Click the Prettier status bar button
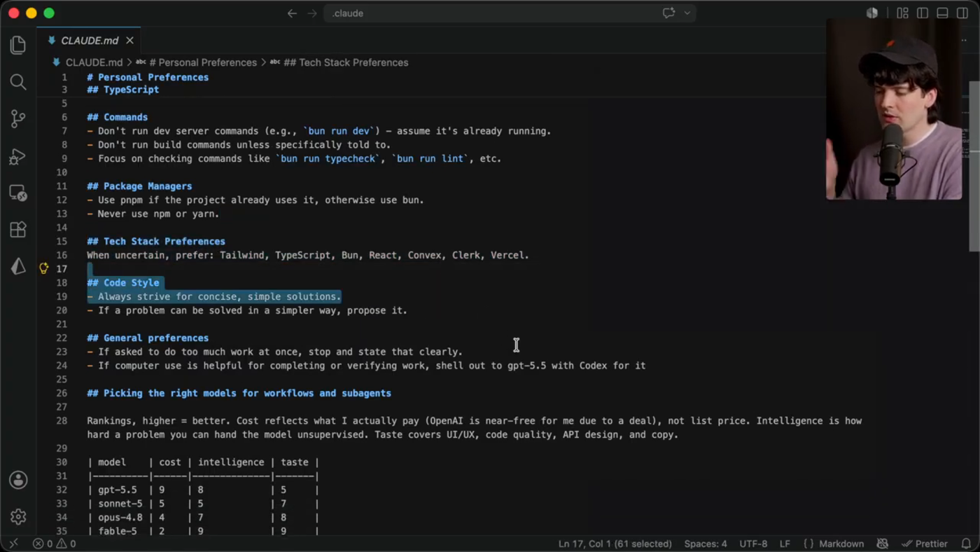The height and width of the screenshot is (552, 980). point(924,544)
